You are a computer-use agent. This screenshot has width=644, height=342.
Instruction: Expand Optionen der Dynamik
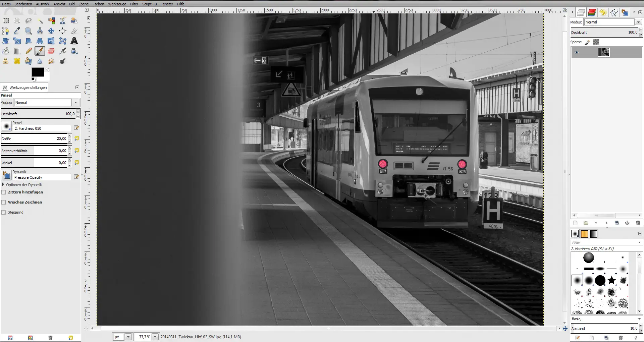(4, 185)
